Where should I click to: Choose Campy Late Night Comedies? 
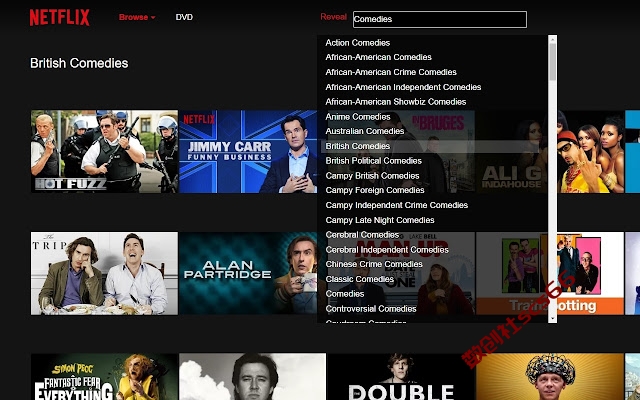[380, 220]
